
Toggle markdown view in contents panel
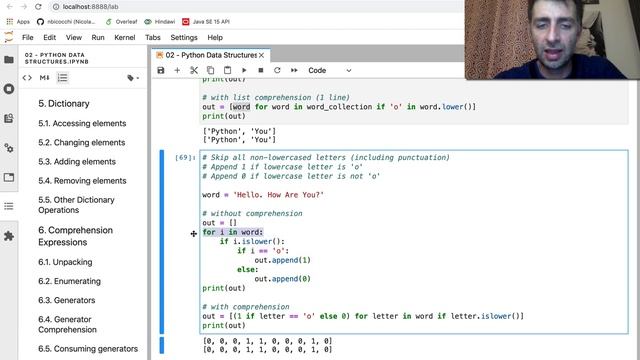pos(44,78)
